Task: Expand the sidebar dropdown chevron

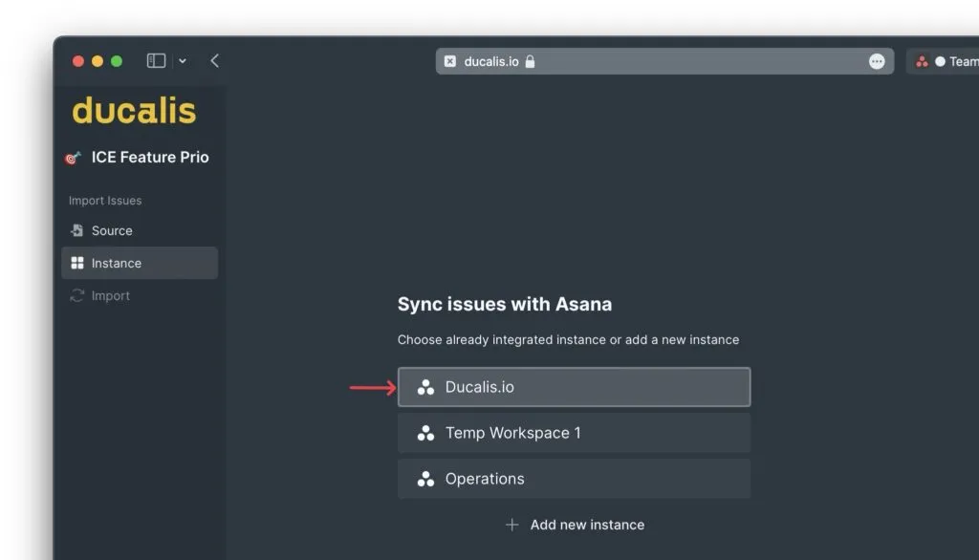Action: coord(183,61)
